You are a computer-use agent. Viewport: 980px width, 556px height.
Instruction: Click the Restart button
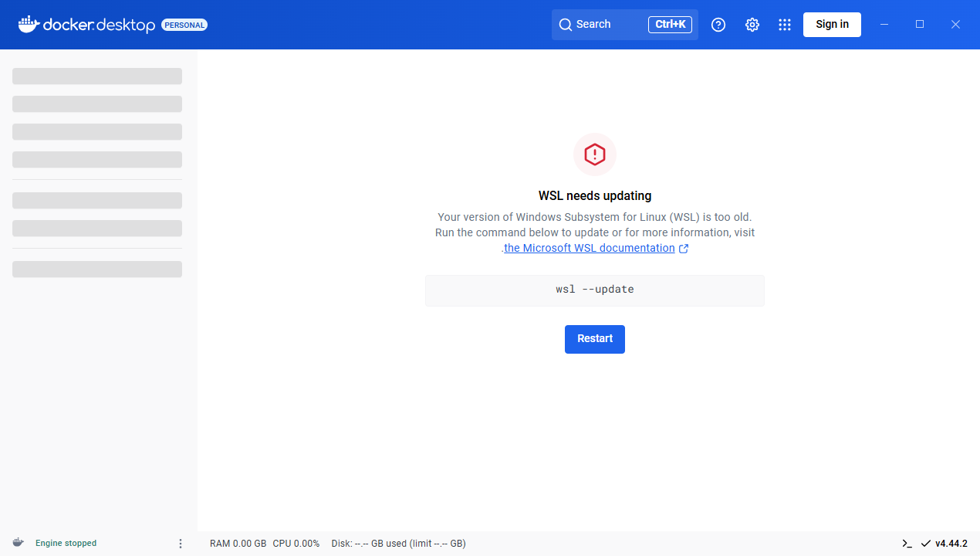(595, 339)
